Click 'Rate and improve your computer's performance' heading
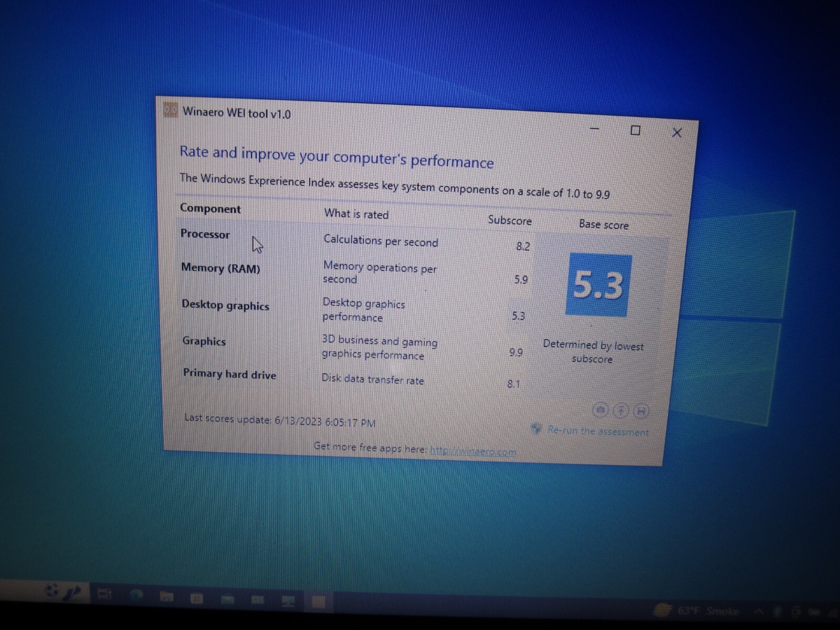The height and width of the screenshot is (630, 840). [x=337, y=157]
